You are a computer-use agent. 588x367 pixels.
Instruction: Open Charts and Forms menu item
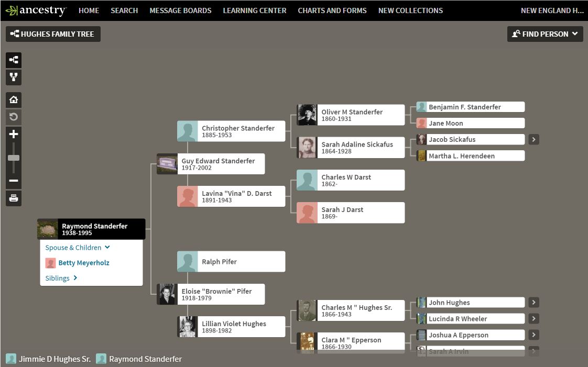[332, 10]
